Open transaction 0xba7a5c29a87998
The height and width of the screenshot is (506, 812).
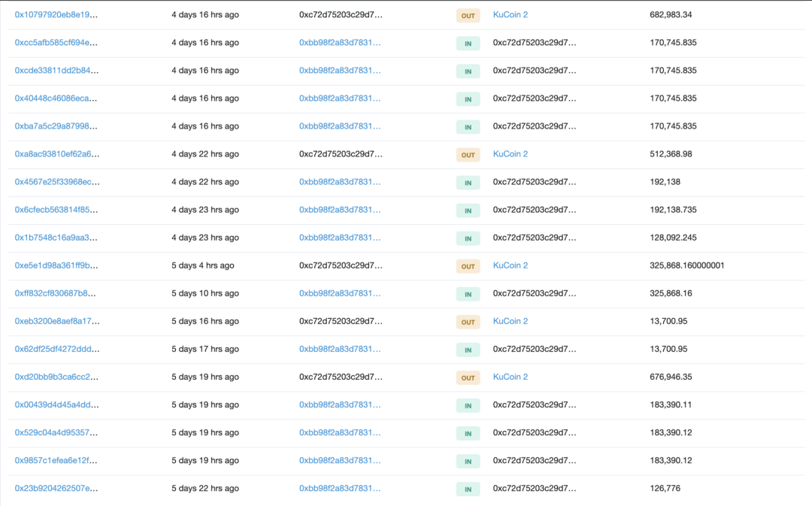(56, 126)
